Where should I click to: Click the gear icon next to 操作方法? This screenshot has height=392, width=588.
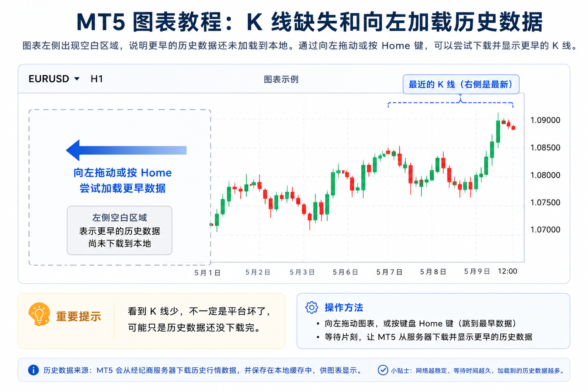(312, 307)
